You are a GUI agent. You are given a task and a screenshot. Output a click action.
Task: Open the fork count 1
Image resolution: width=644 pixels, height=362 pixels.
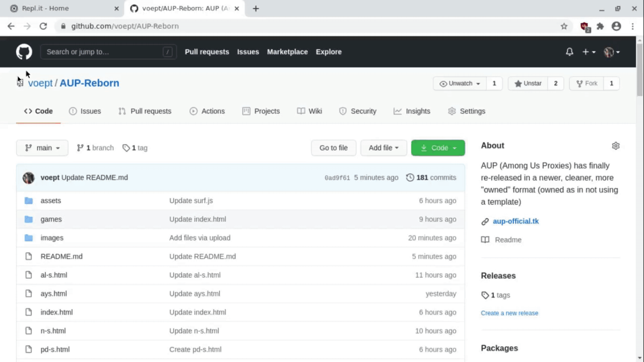[x=612, y=84]
